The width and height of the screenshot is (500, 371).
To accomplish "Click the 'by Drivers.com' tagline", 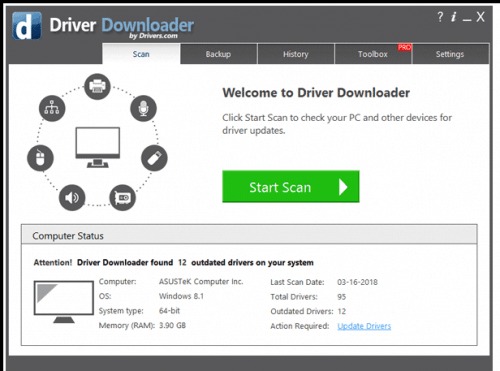I will coord(153,36).
